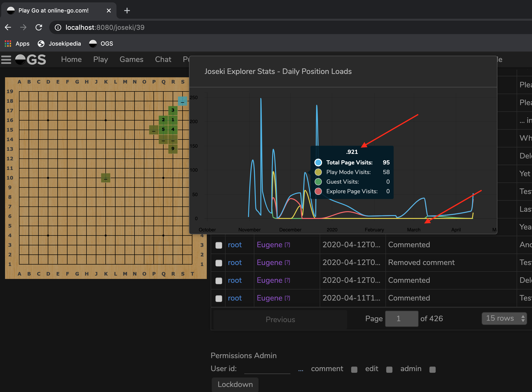Click the chart title Joseki Explorer Stats
The width and height of the screenshot is (532, 392).
pos(278,71)
